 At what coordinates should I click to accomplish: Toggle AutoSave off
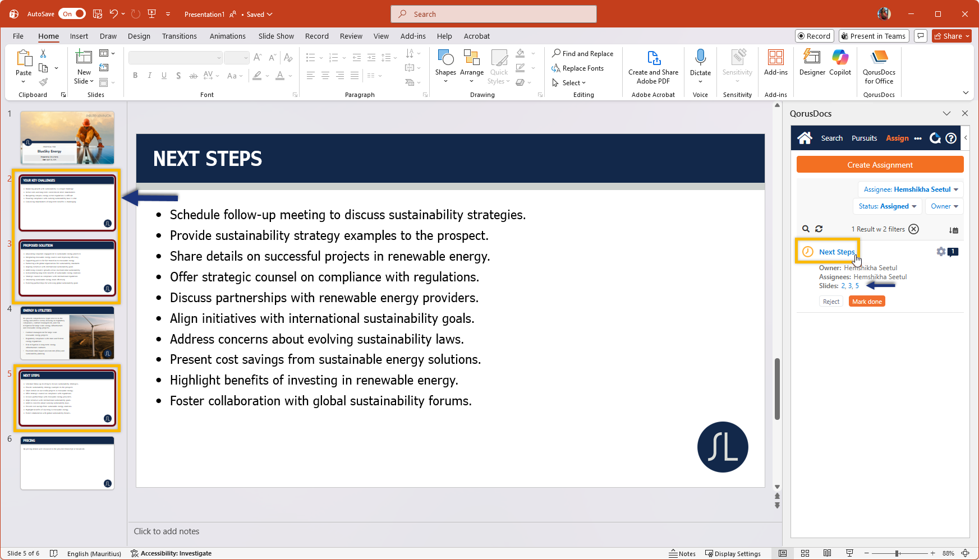pos(72,14)
